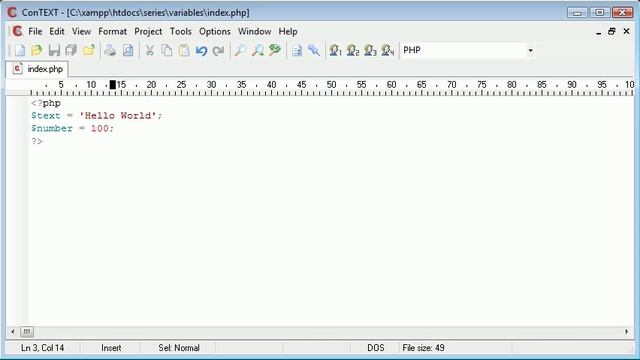
Task: Open the Project menu
Action: pos(148,31)
